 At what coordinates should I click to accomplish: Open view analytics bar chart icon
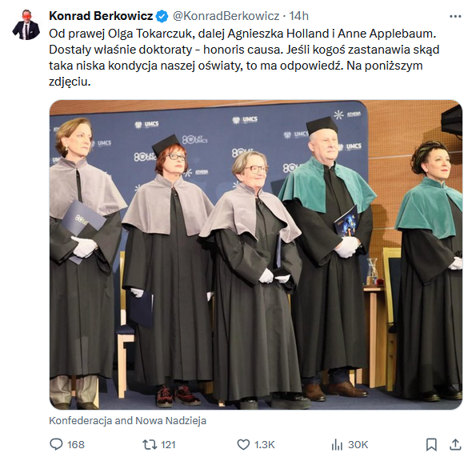337,445
